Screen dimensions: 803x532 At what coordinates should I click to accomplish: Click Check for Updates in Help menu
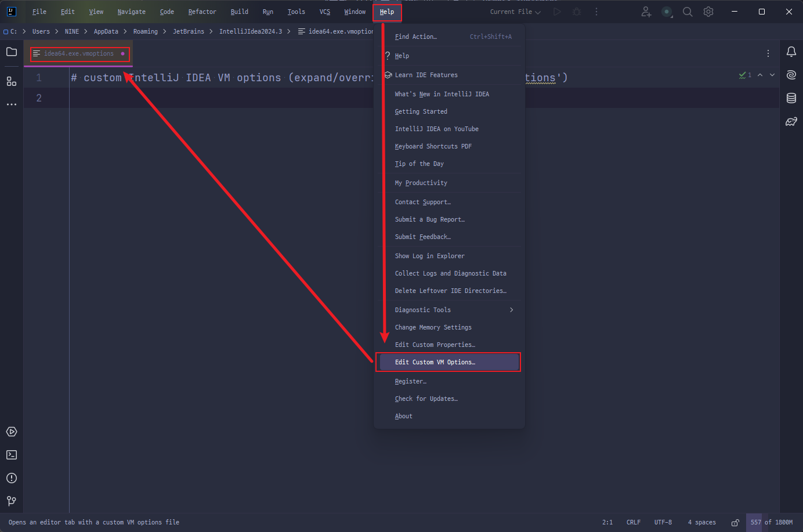[426, 399]
